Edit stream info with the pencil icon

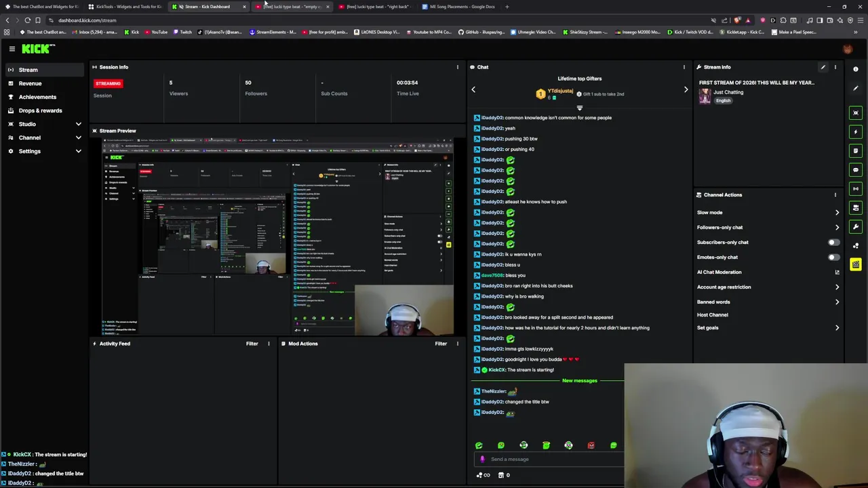[x=823, y=67]
